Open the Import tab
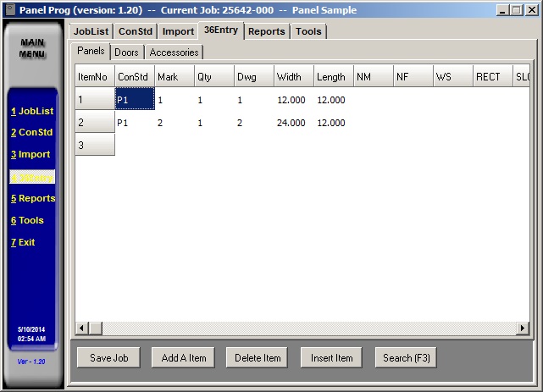Image resolution: width=543 pixels, height=392 pixels. click(x=178, y=31)
